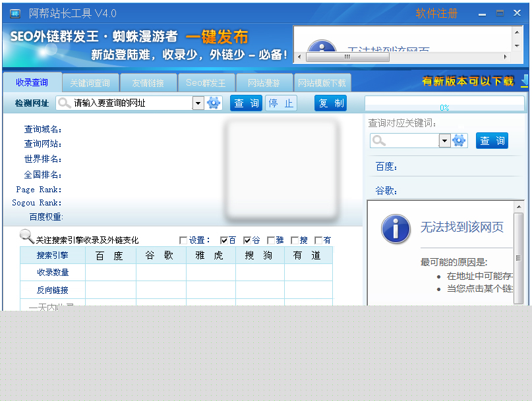Open the URL history dropdown arrow
Image resolution: width=532 pixels, height=401 pixels.
[198, 103]
